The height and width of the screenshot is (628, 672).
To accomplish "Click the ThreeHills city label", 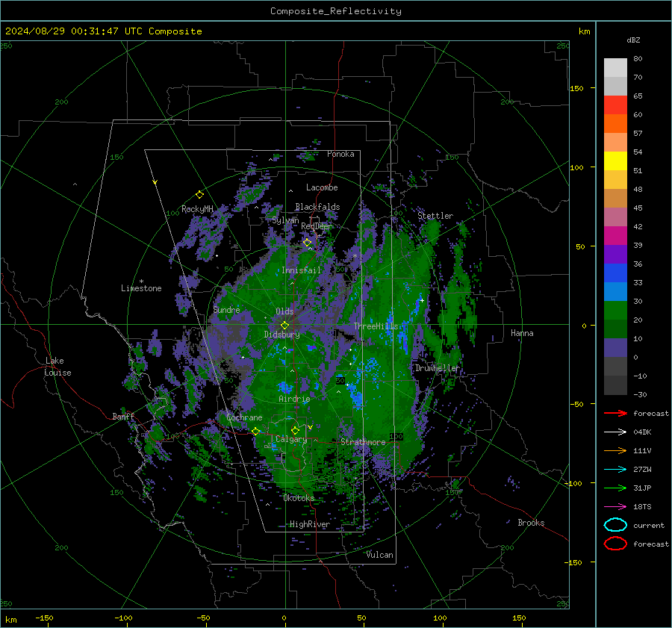I will [376, 326].
